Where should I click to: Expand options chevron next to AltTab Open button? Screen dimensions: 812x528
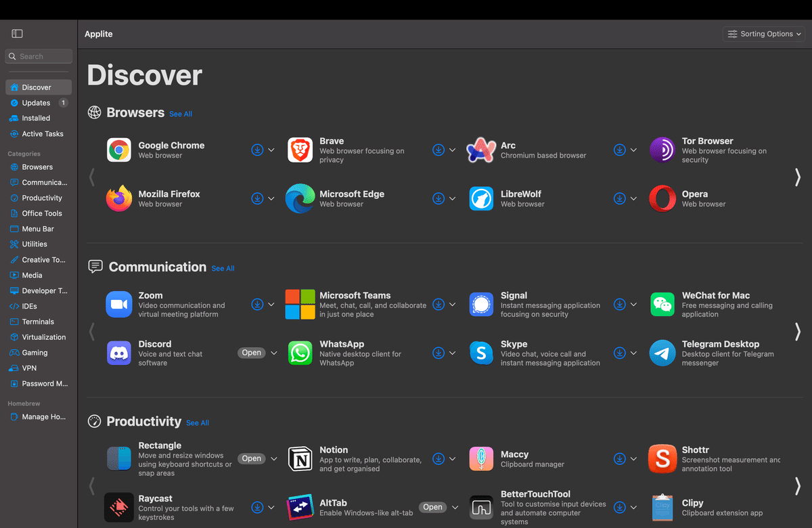coord(455,507)
